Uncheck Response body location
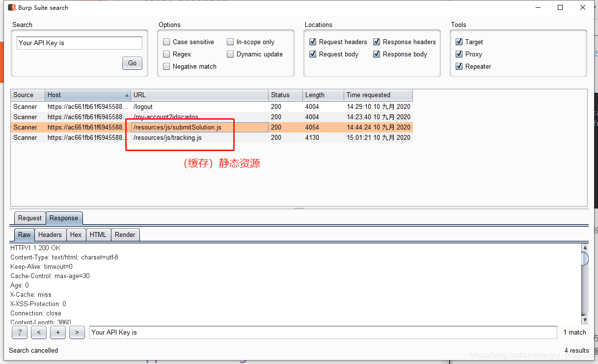The image size is (598, 364). (x=377, y=54)
